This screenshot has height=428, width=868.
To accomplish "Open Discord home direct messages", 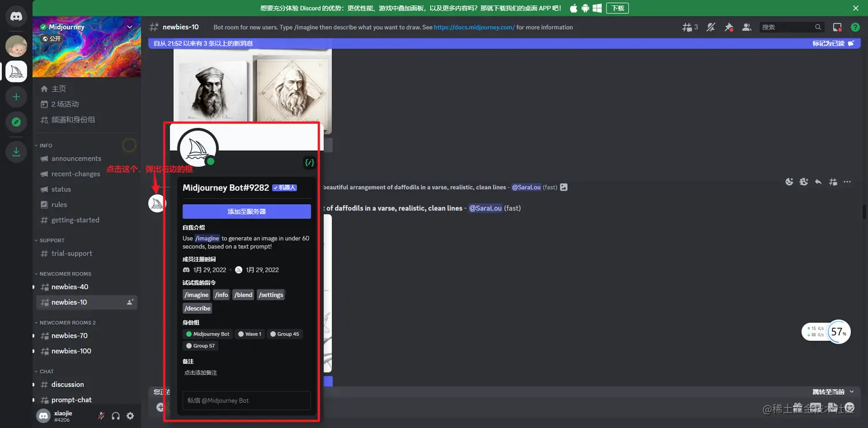I will point(16,16).
